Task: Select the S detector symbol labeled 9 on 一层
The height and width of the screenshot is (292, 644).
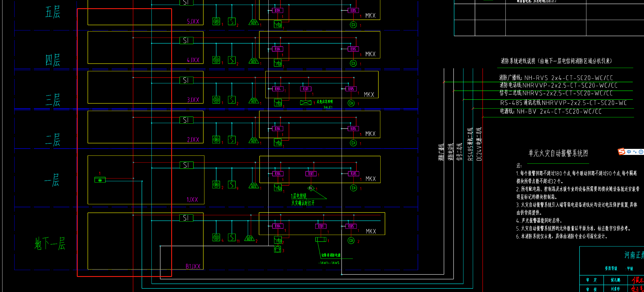Action: click(232, 185)
